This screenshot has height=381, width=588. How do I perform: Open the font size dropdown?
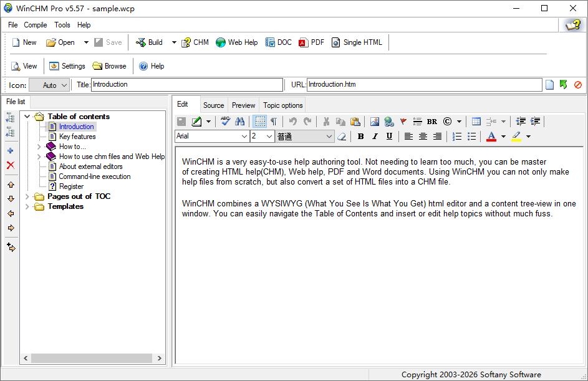(x=269, y=137)
